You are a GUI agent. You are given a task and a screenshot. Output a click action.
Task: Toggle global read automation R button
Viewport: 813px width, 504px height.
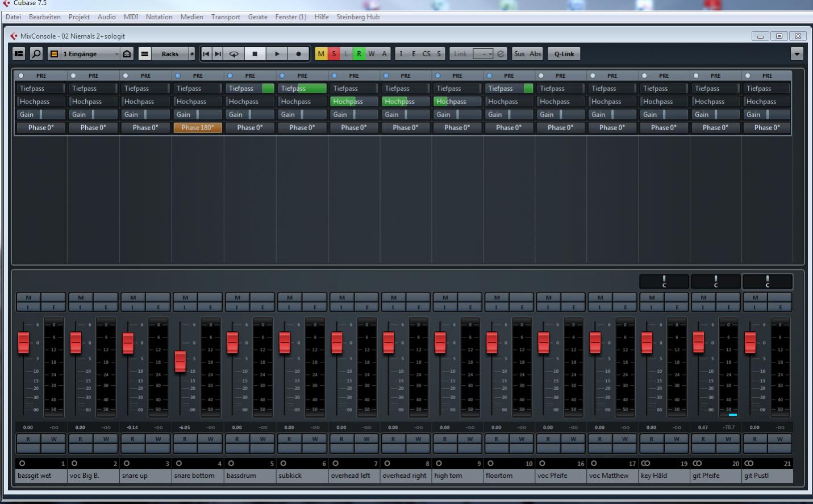point(358,54)
